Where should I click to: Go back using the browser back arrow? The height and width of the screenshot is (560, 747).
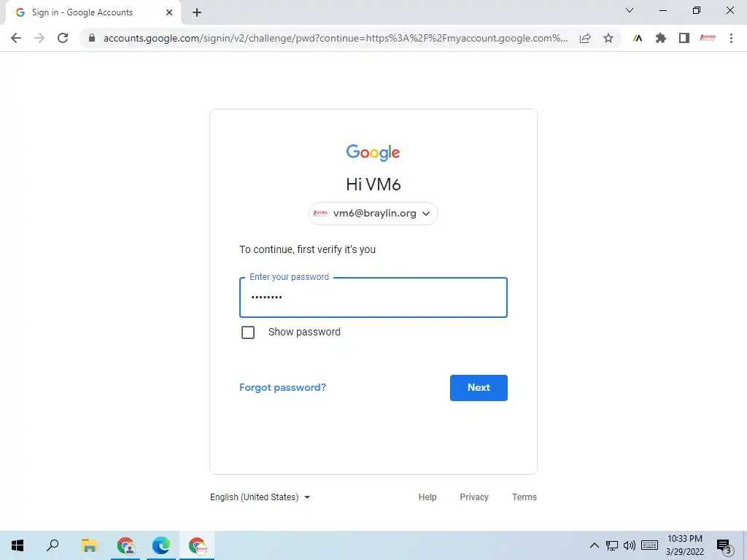point(16,38)
